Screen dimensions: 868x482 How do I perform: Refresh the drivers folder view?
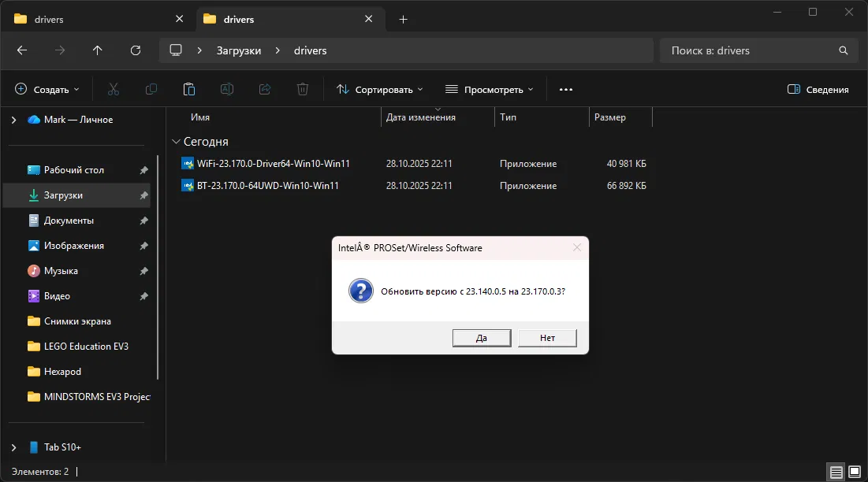(x=135, y=50)
